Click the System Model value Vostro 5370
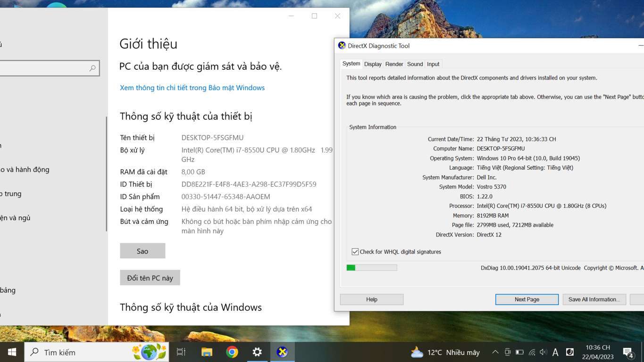This screenshot has height=362, width=644. pos(491,187)
